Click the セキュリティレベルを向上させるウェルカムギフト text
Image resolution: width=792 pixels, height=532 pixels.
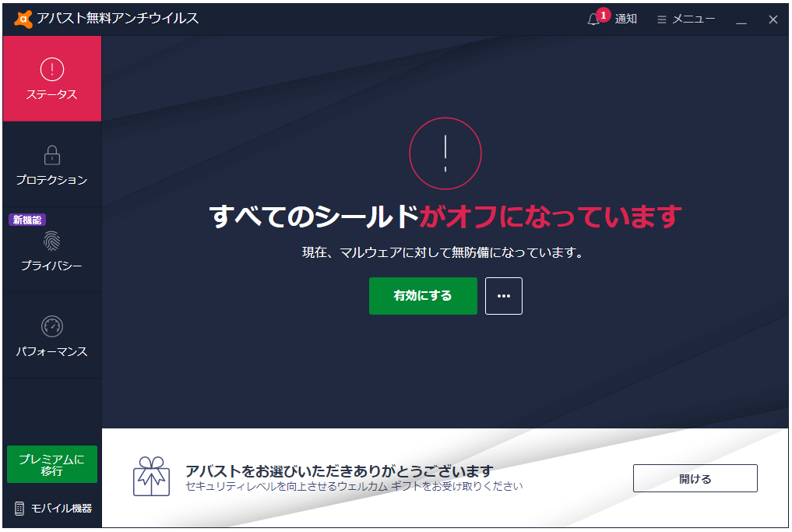tap(354, 486)
